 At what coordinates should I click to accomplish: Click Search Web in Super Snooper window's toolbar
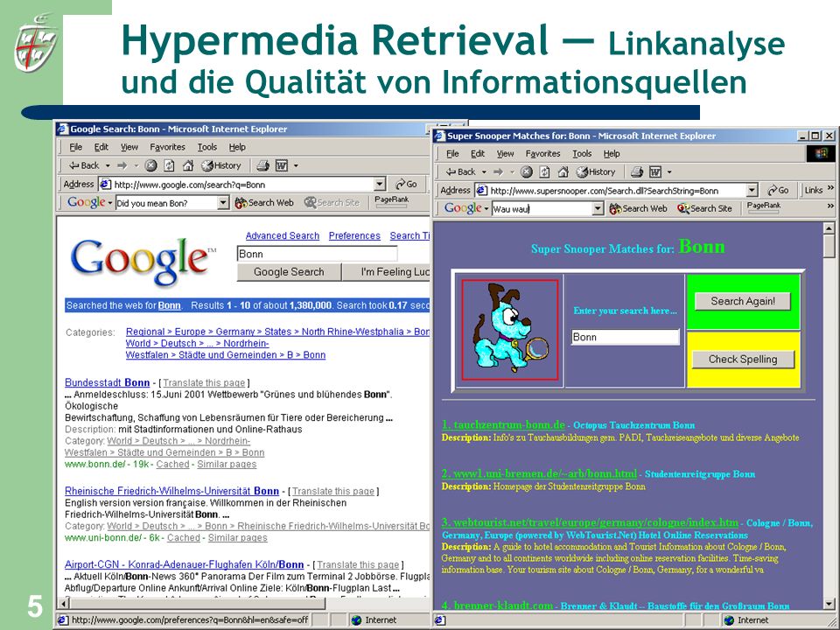point(639,208)
